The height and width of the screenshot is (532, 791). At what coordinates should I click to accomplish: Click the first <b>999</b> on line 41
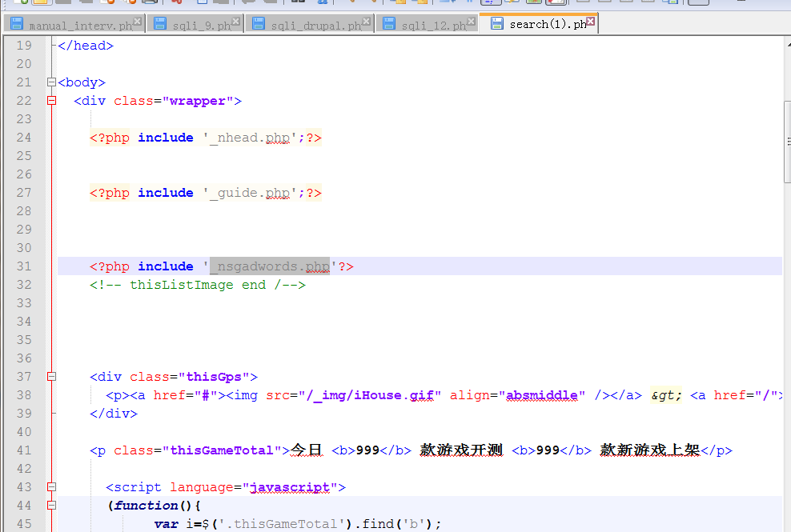(371, 450)
